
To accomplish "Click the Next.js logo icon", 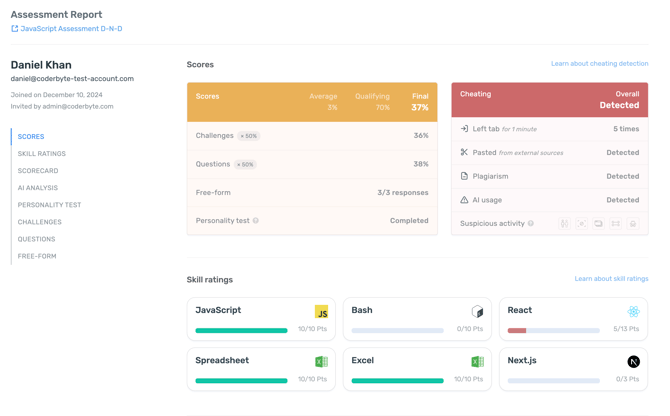I will (633, 362).
